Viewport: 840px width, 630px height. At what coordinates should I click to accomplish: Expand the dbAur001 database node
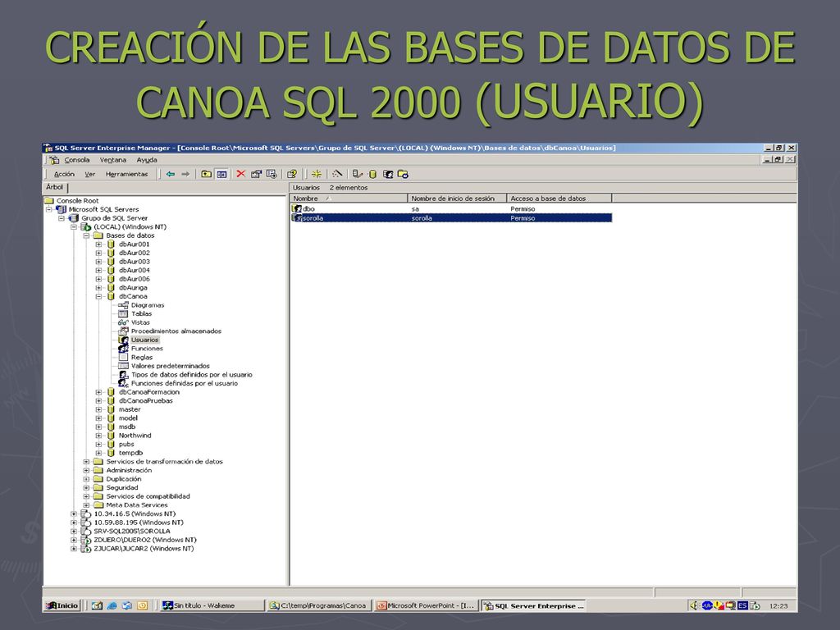(x=98, y=244)
